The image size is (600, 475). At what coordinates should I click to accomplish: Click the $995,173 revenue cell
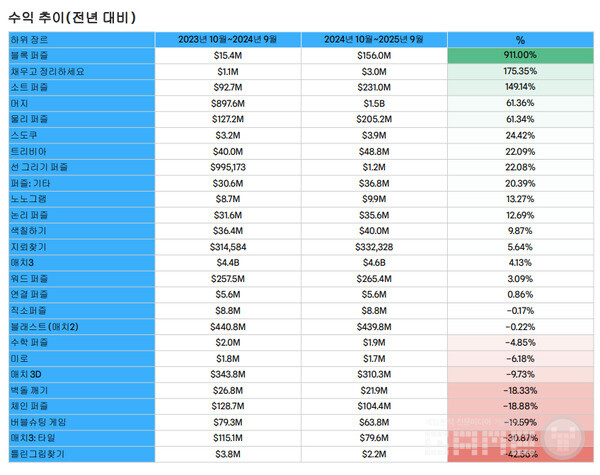230,167
